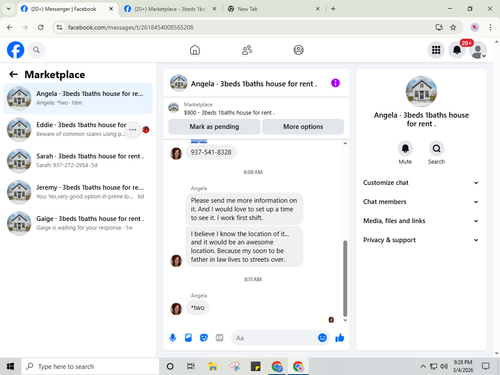
Task: Open the tab search dropdown arrow
Action: point(9,9)
